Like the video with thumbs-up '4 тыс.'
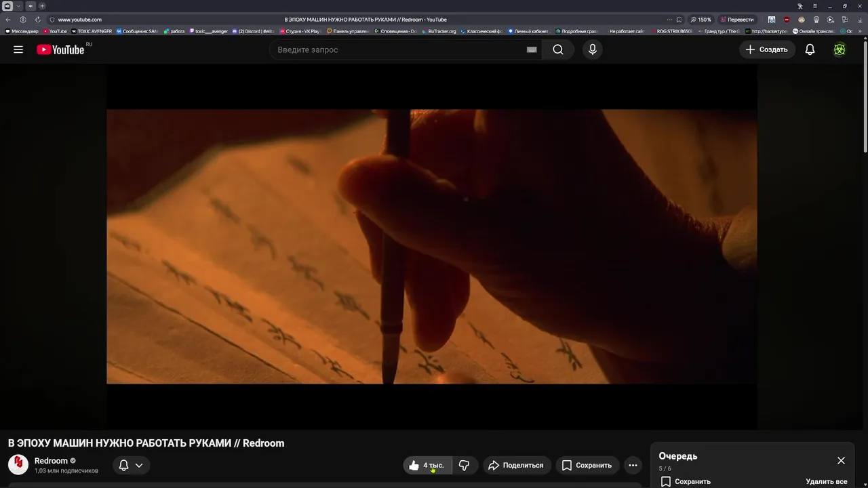This screenshot has width=868, height=488. [x=427, y=465]
